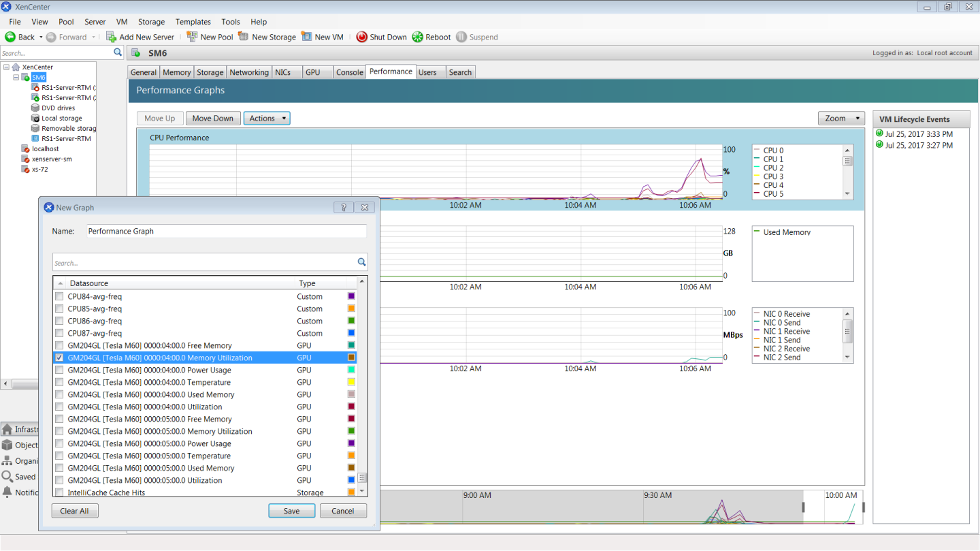The image size is (980, 551).
Task: Check the GM204GL 0000:05:00.0 Temperature datasource
Action: pos(59,456)
